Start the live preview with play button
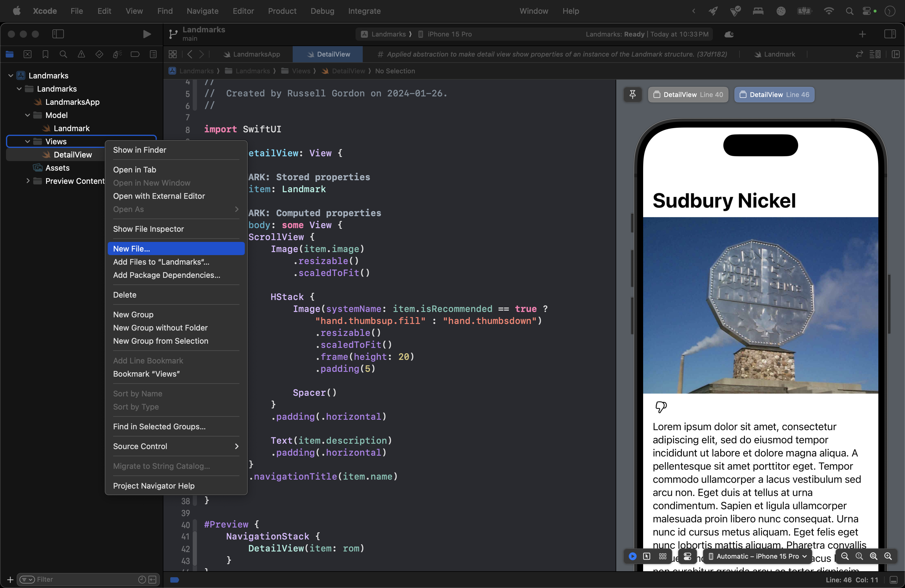Screen dimensions: 905x588 click(632, 556)
